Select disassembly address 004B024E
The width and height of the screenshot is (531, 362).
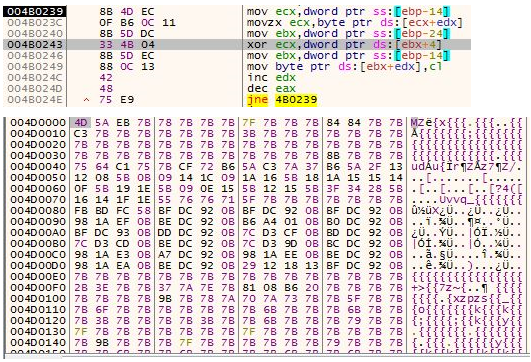point(35,100)
